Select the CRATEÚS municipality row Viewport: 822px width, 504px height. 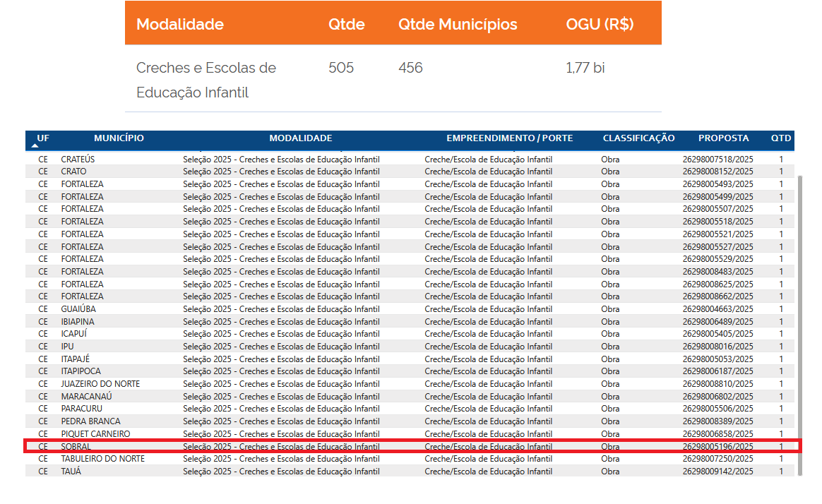pyautogui.click(x=78, y=160)
